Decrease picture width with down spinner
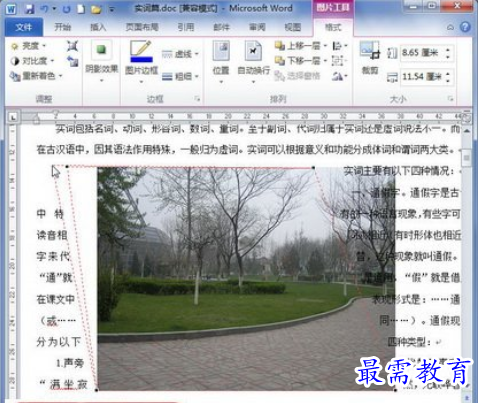This screenshot has height=403, width=479. coord(448,80)
